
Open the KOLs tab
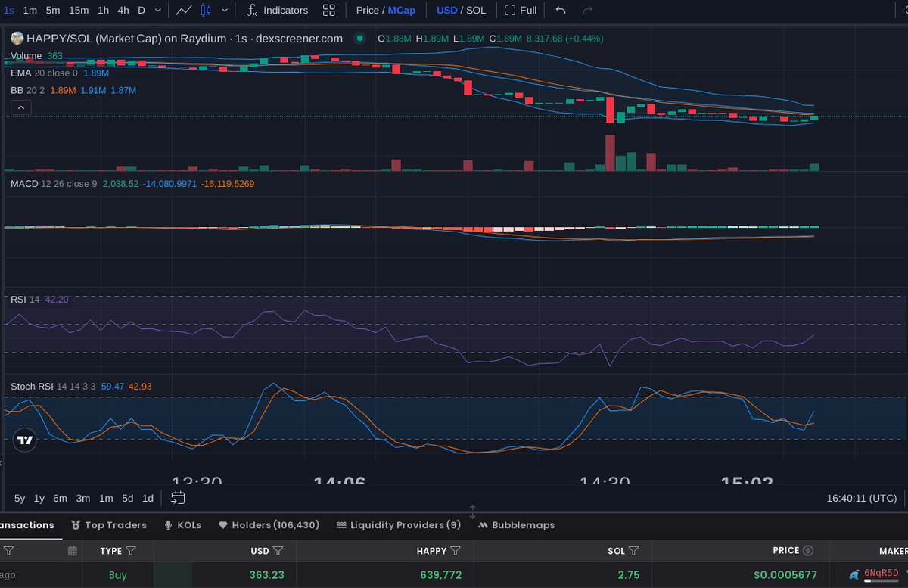[x=182, y=525]
